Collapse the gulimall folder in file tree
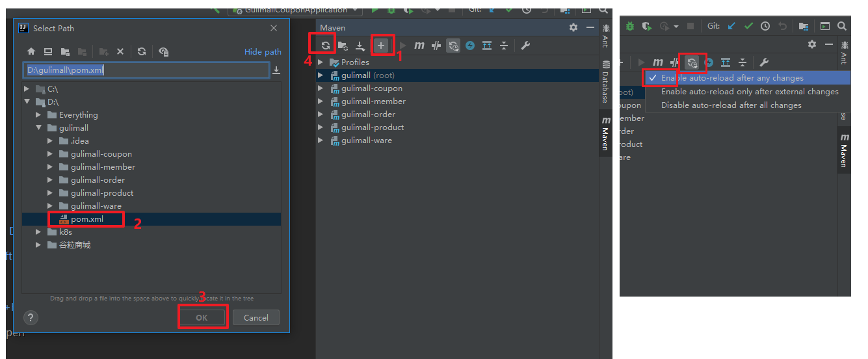868x359 pixels. (x=38, y=127)
